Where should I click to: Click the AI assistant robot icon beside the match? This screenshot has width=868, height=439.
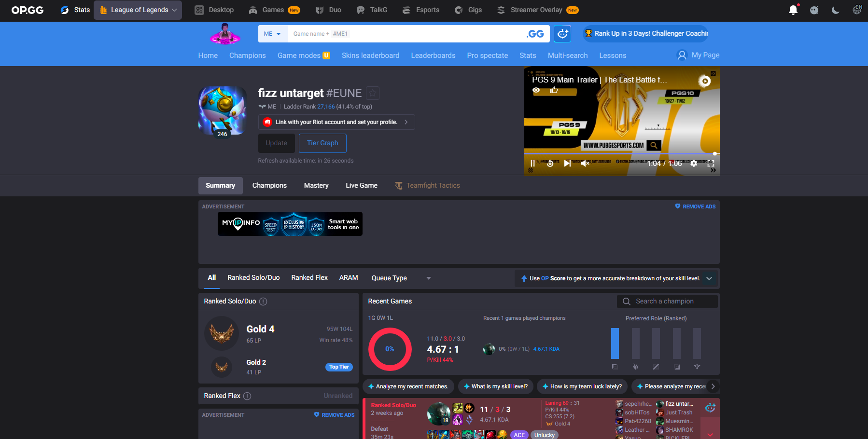[710, 408]
